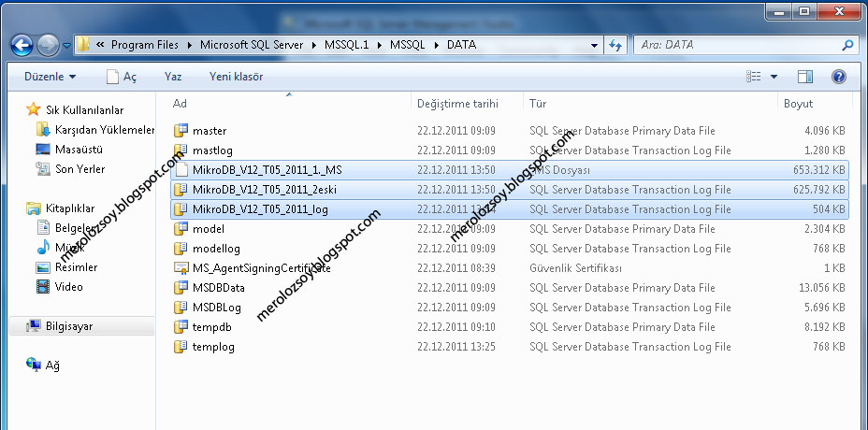Screen dimensions: 868x430
Task: Click the change view icon
Action: tap(753, 77)
